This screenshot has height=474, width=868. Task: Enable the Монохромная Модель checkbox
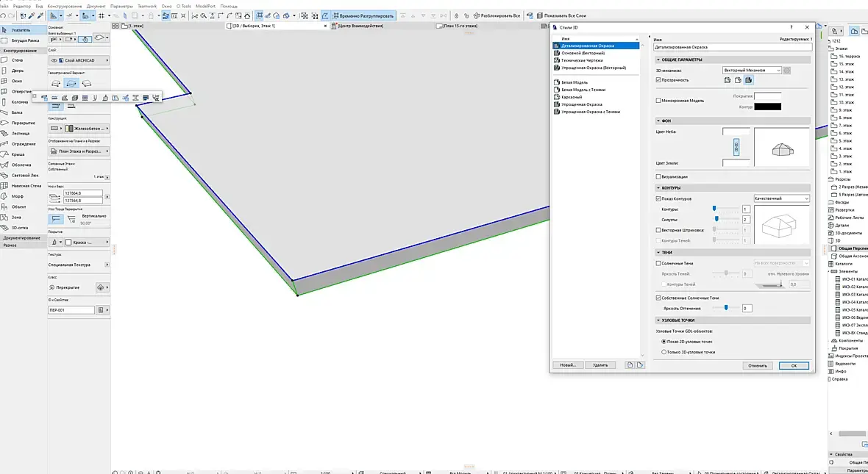tap(658, 101)
